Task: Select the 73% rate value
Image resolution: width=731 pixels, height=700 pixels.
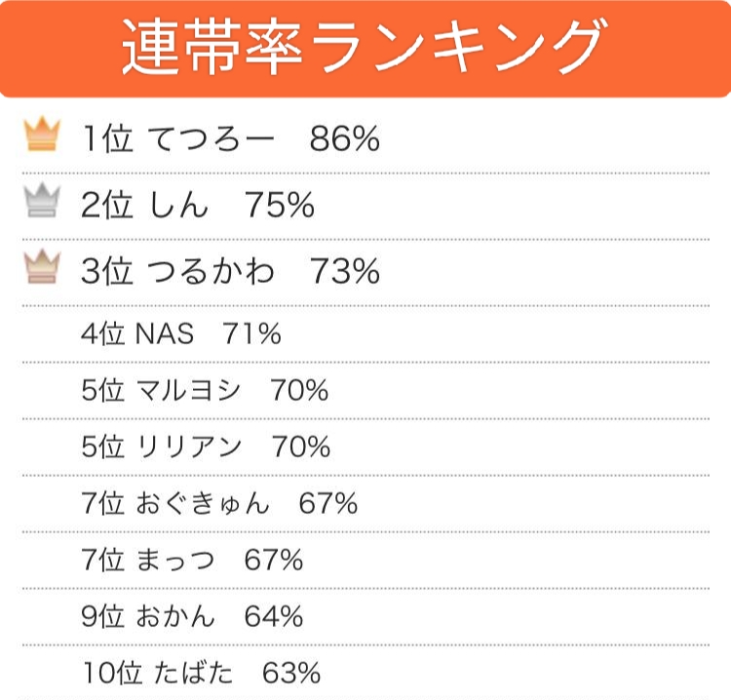Action: [344, 272]
